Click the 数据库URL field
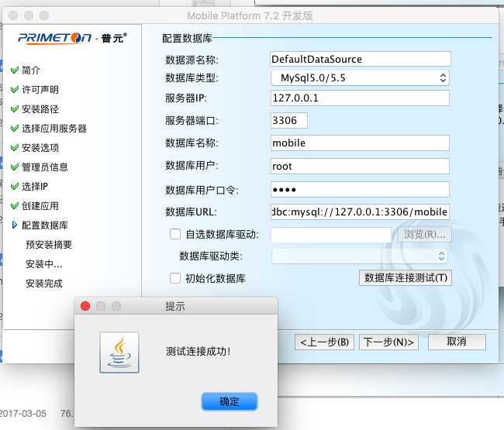 coord(360,212)
